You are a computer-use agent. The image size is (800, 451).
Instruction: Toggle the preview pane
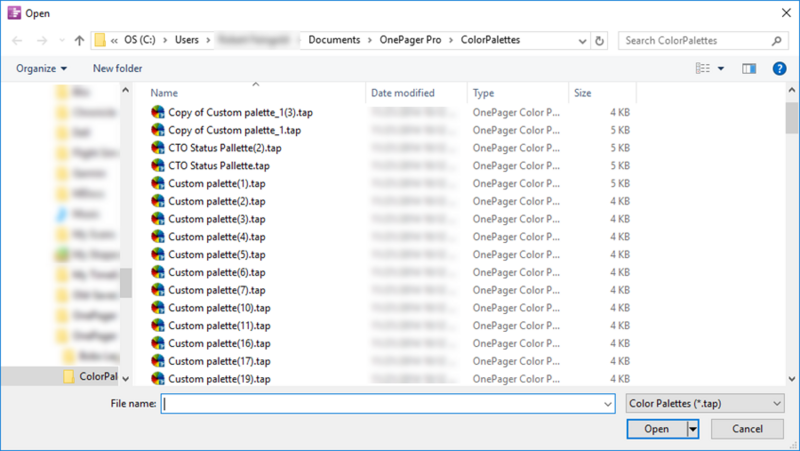tap(749, 68)
